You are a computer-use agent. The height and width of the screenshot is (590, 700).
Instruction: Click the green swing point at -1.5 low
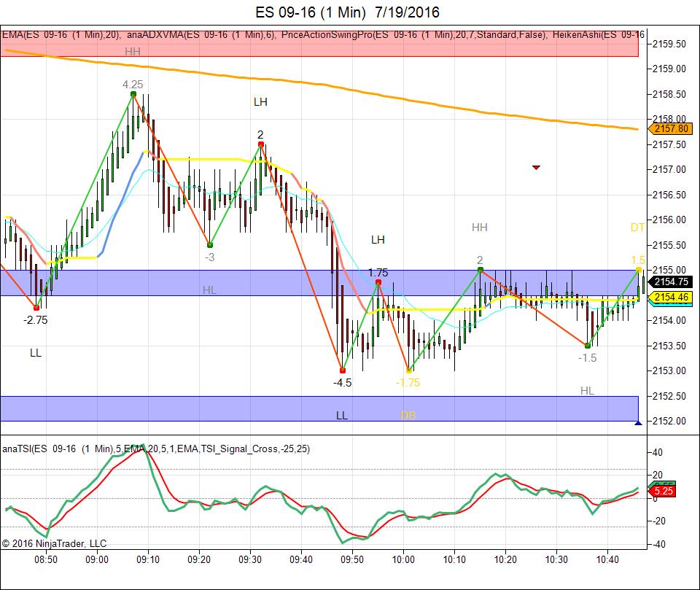point(588,345)
